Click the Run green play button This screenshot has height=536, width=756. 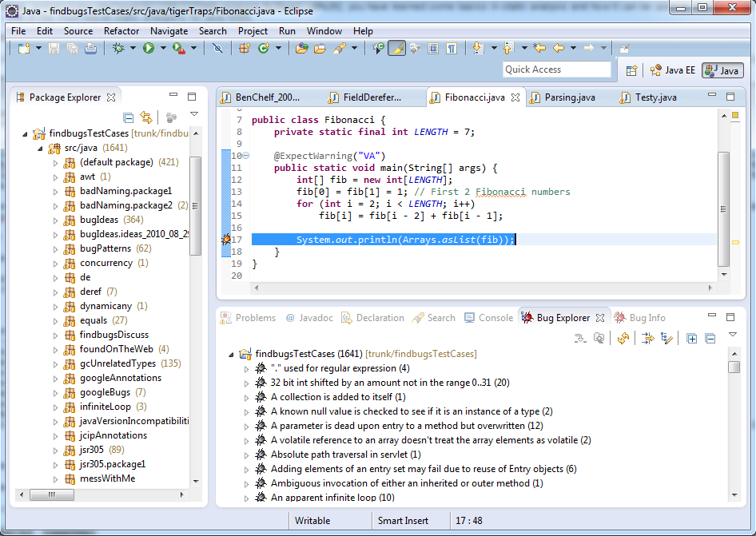[x=148, y=49]
